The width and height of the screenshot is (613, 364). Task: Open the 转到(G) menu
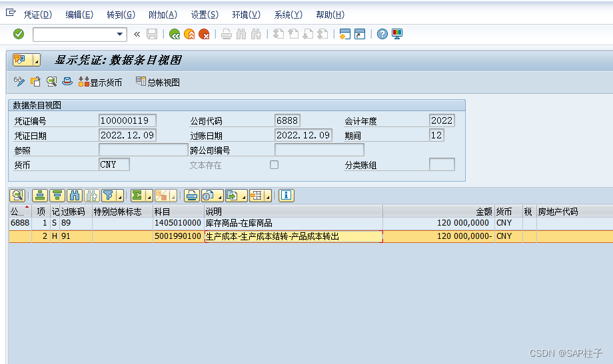tap(121, 15)
